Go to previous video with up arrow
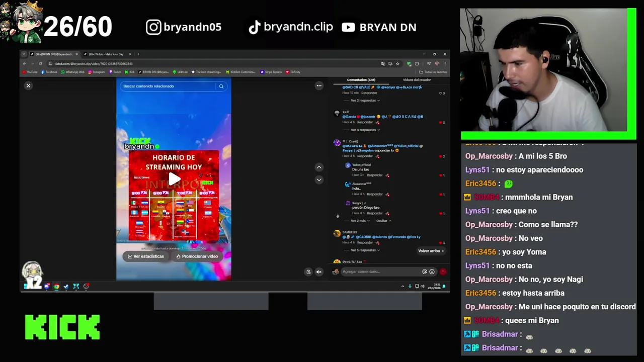 [x=319, y=167]
